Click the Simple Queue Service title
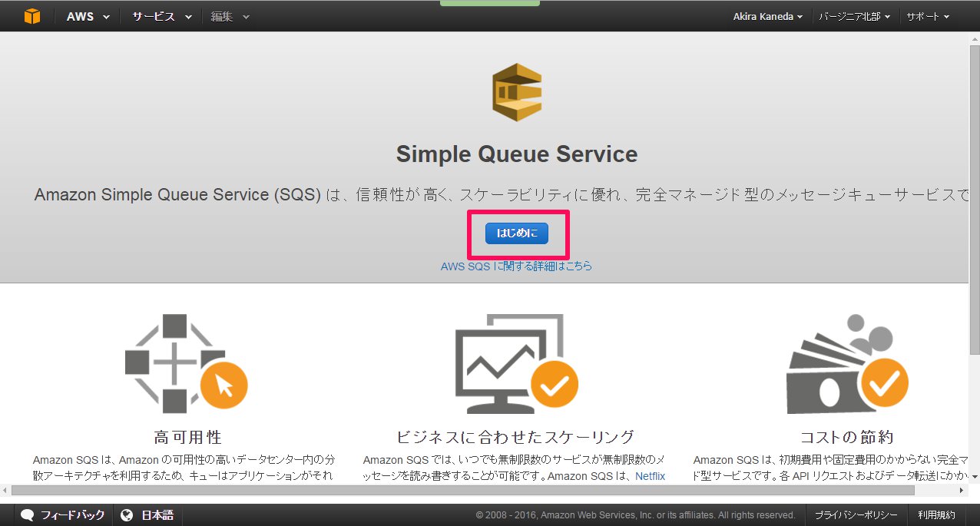This screenshot has width=980, height=526. 517,154
